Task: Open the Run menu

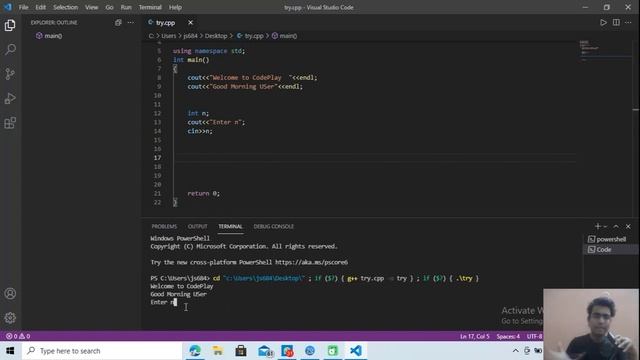Action: (126, 7)
